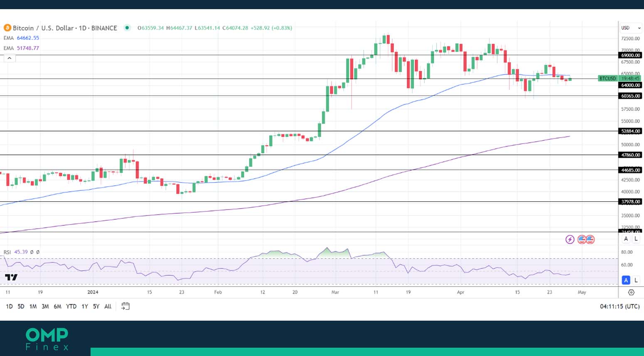Open the go-to-date calendar icon

click(x=125, y=307)
